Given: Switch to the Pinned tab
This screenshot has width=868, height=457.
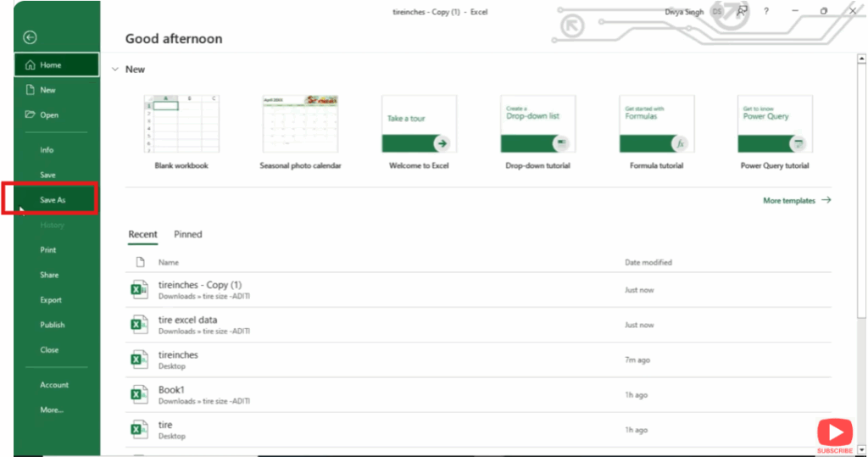Looking at the screenshot, I should (188, 234).
